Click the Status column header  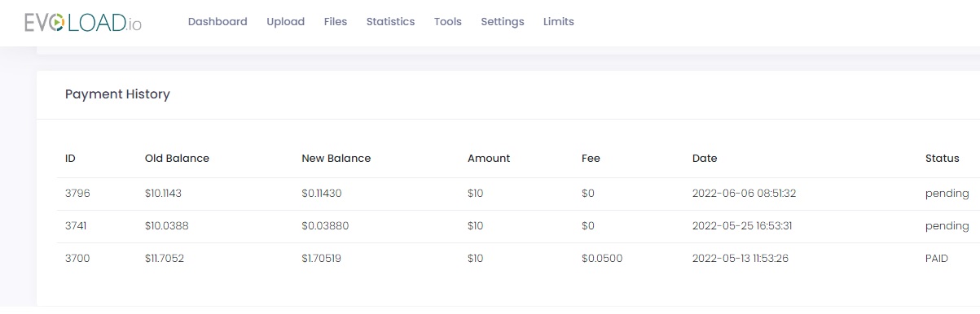click(x=943, y=159)
